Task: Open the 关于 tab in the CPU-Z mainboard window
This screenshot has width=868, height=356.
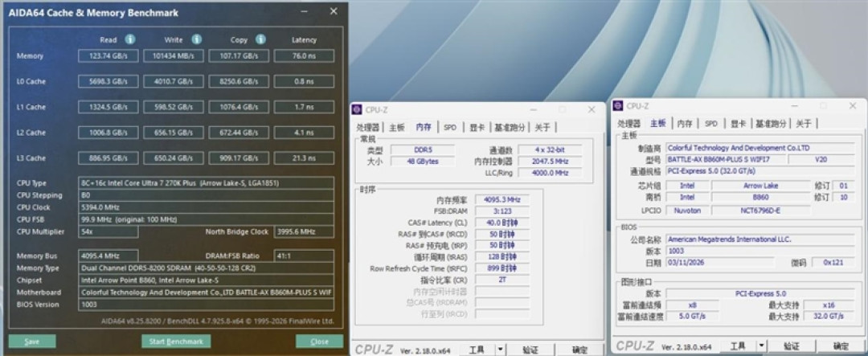Action: pyautogui.click(x=804, y=124)
